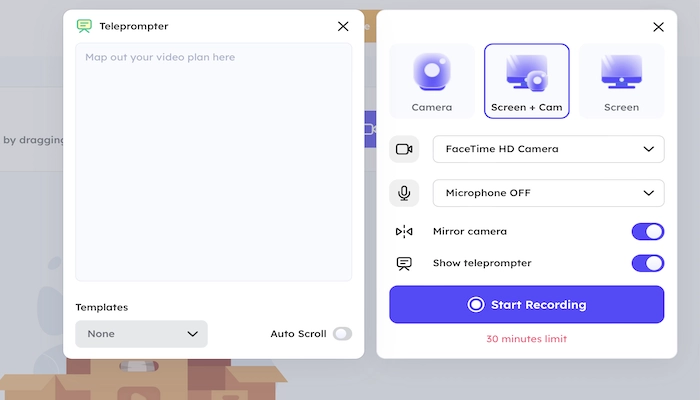Enable the Auto Scroll toggle

tap(342, 334)
